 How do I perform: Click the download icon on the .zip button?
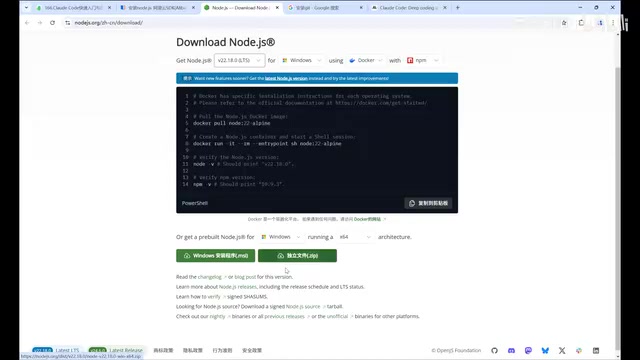pos(281,256)
